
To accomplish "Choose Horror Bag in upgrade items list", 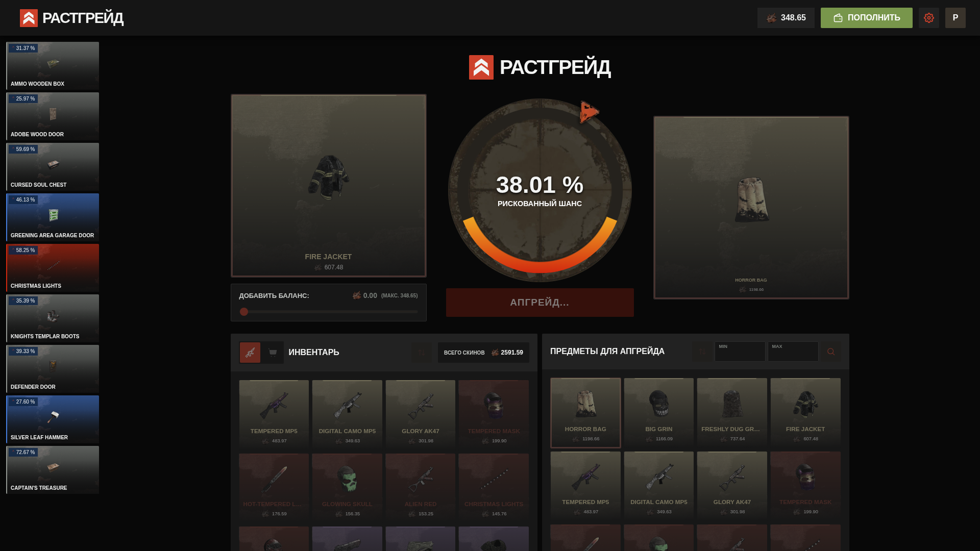I will tap(585, 413).
